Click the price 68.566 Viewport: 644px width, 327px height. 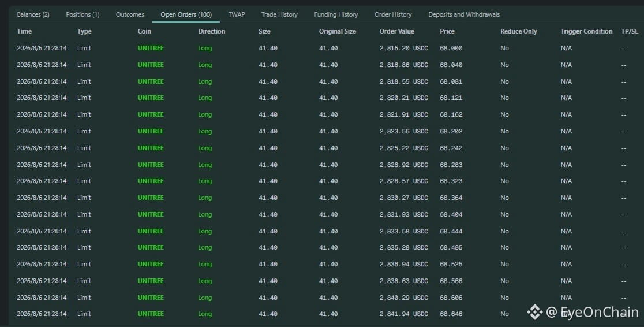451,281
